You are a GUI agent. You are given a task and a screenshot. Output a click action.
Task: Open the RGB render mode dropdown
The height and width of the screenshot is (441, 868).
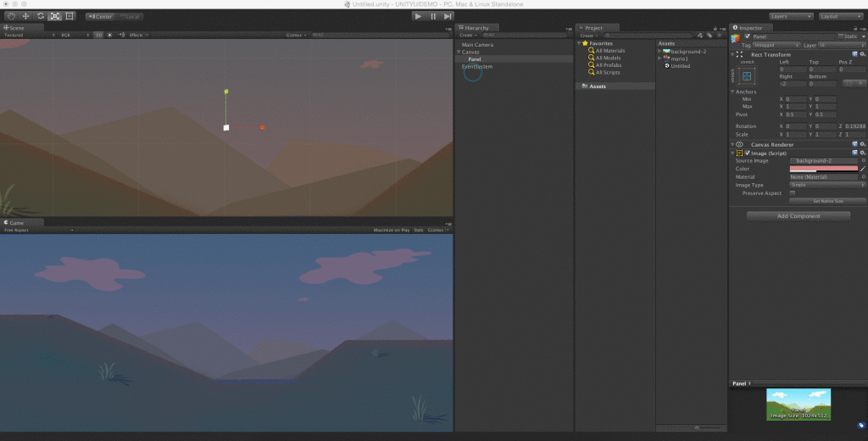pyautogui.click(x=75, y=35)
